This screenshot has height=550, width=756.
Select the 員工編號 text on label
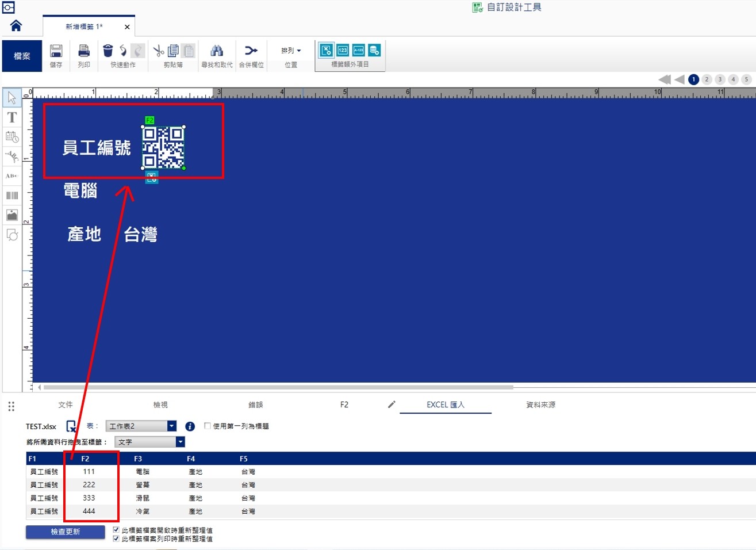point(97,148)
